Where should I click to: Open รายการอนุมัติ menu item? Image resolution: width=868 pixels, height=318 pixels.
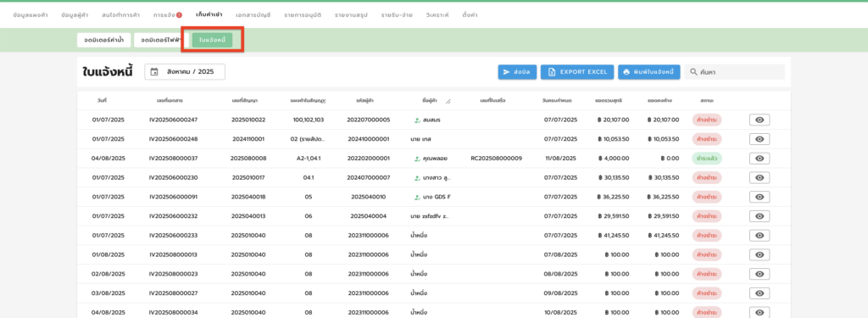303,15
